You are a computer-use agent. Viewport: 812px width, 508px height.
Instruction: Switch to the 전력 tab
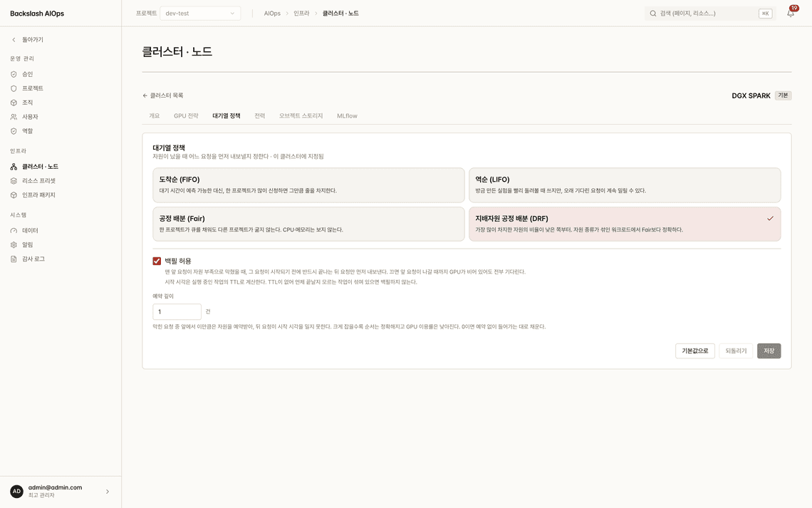[259, 116]
